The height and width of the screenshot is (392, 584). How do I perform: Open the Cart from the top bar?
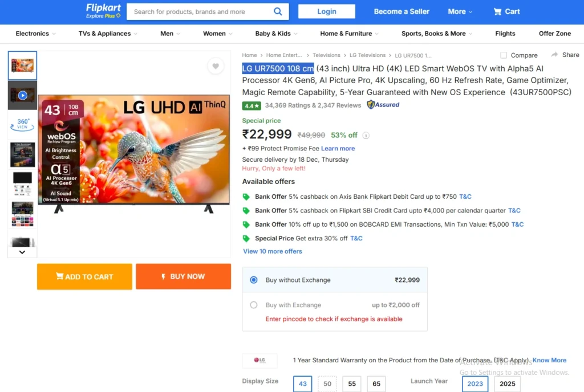click(506, 11)
